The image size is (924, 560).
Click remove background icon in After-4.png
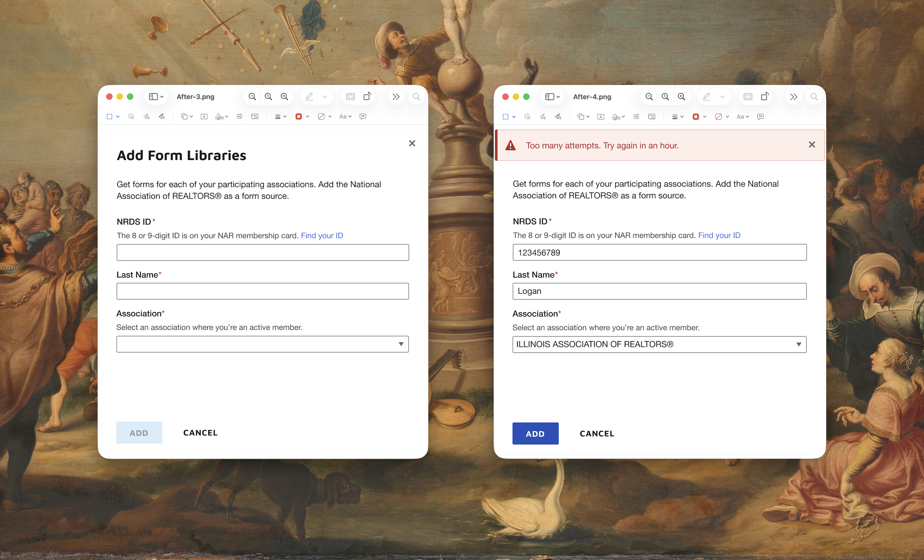[x=748, y=97]
